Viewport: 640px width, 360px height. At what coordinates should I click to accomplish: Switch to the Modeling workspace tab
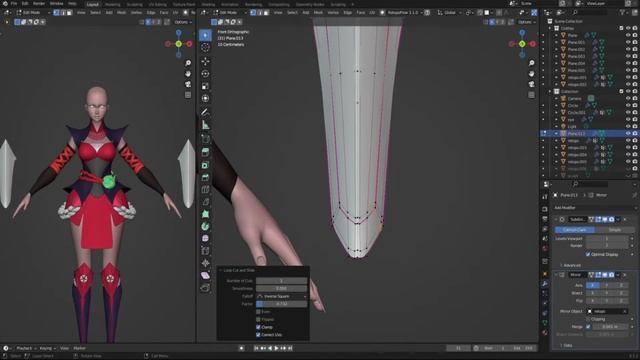pyautogui.click(x=113, y=4)
